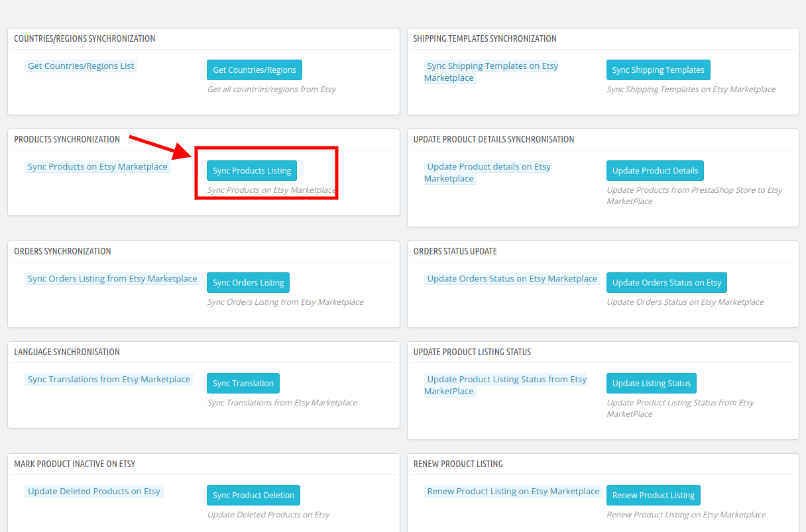Click italic 'Update Product Listing Status from Etsy' description
Image resolution: width=806 pixels, height=532 pixels.
pyautogui.click(x=680, y=409)
